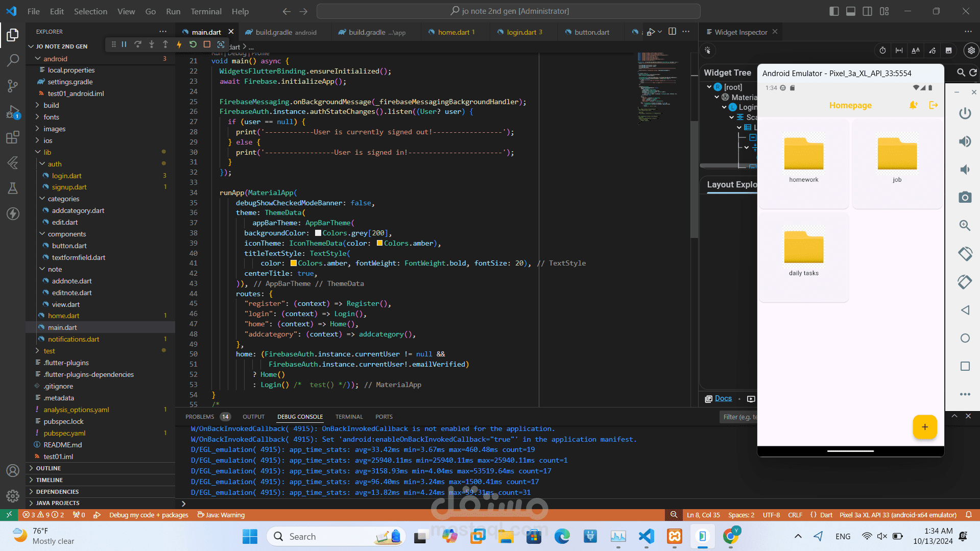Collapse the [root] node in Widget Tree
The image size is (980, 551).
click(x=709, y=87)
